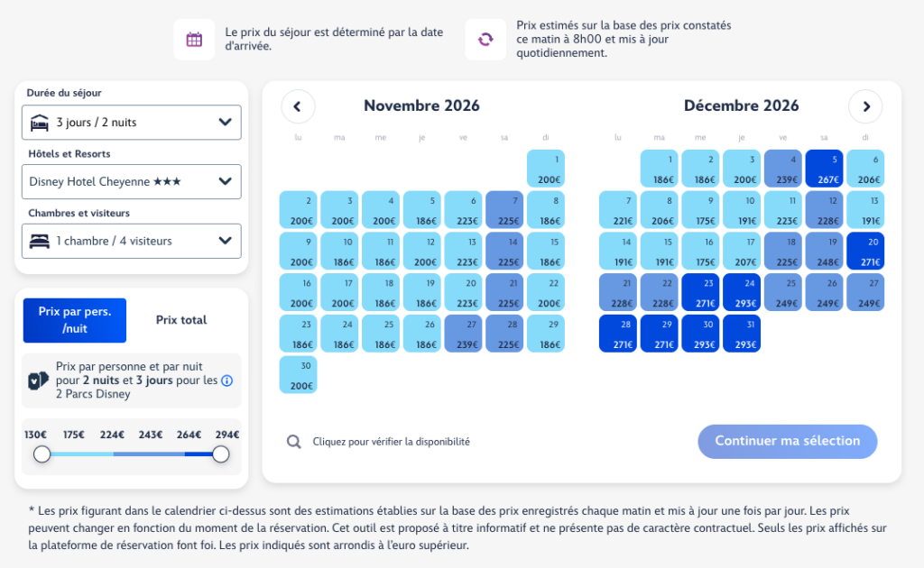Click the magnifier availability icon
This screenshot has width=924, height=568.
pyautogui.click(x=293, y=442)
